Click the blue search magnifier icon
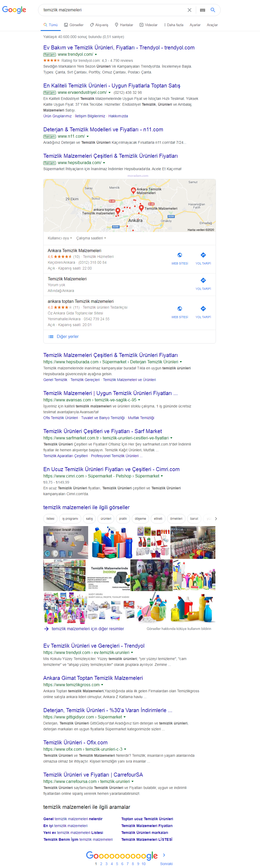The image size is (260, 868). pos(213,10)
